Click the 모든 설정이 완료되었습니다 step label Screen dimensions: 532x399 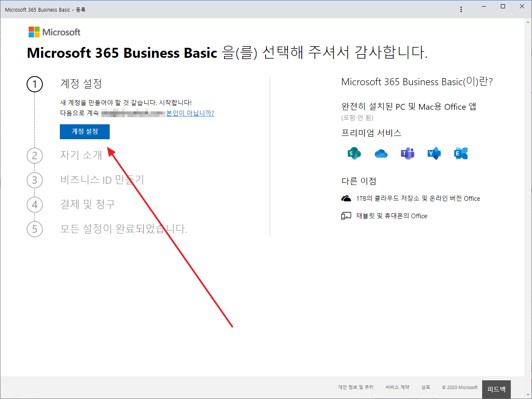[x=123, y=229]
